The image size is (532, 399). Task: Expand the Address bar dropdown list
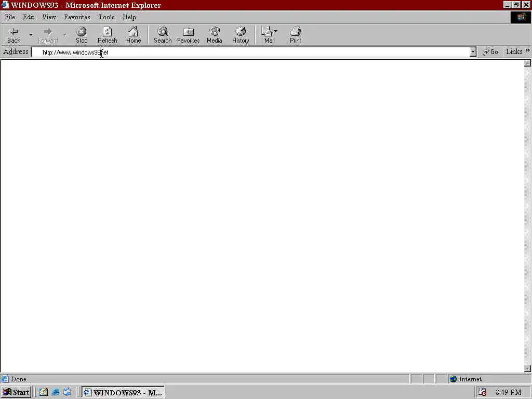pos(473,52)
